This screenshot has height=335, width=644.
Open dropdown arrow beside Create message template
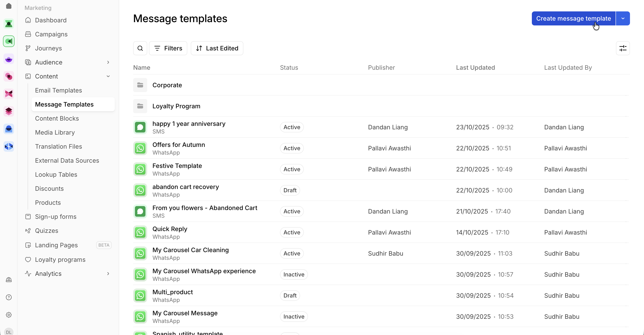[x=623, y=18]
